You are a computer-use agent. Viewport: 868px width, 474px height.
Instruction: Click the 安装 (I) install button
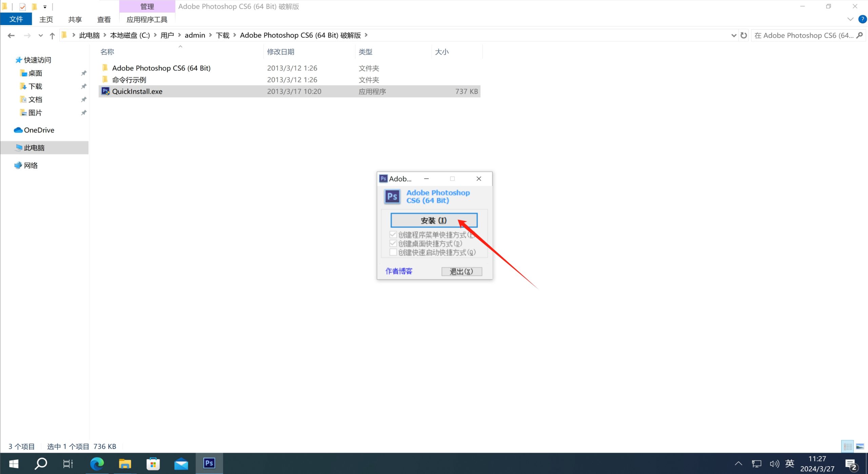click(434, 220)
